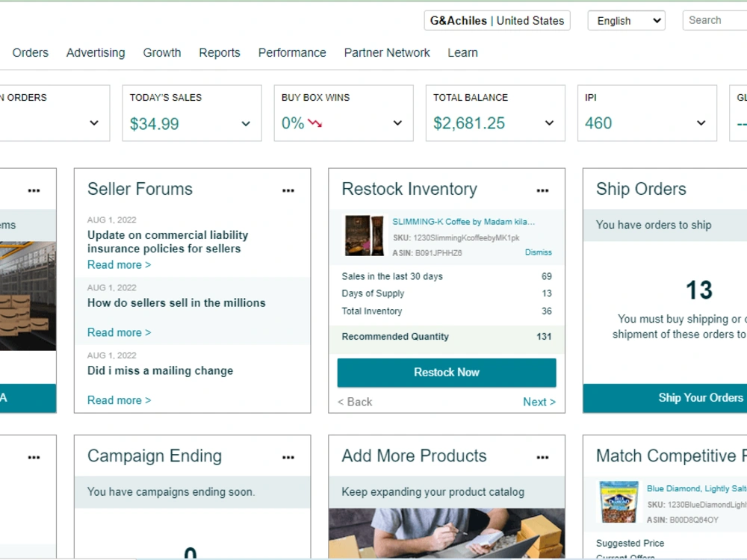The width and height of the screenshot is (747, 560).
Task: Open Add More Products card options ellipsis
Action: tap(542, 457)
